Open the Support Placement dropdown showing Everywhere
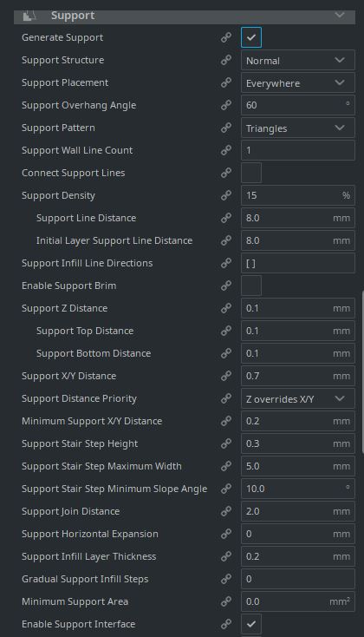364x637 pixels. click(x=298, y=82)
